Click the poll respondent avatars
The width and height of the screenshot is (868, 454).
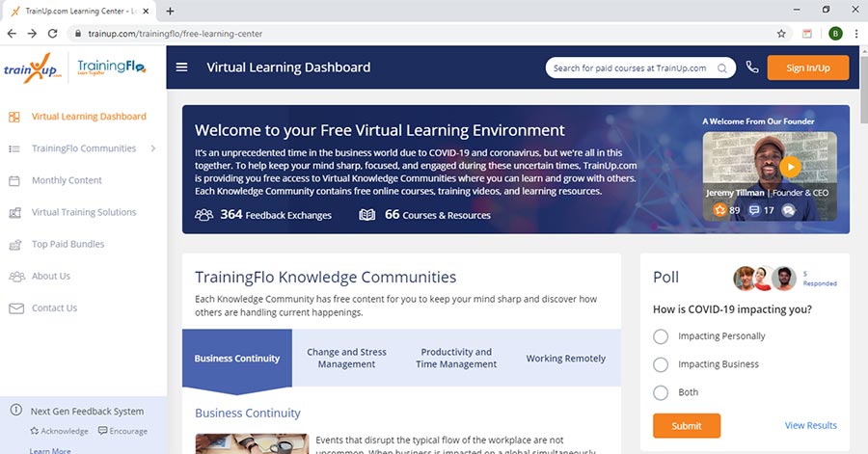click(765, 279)
